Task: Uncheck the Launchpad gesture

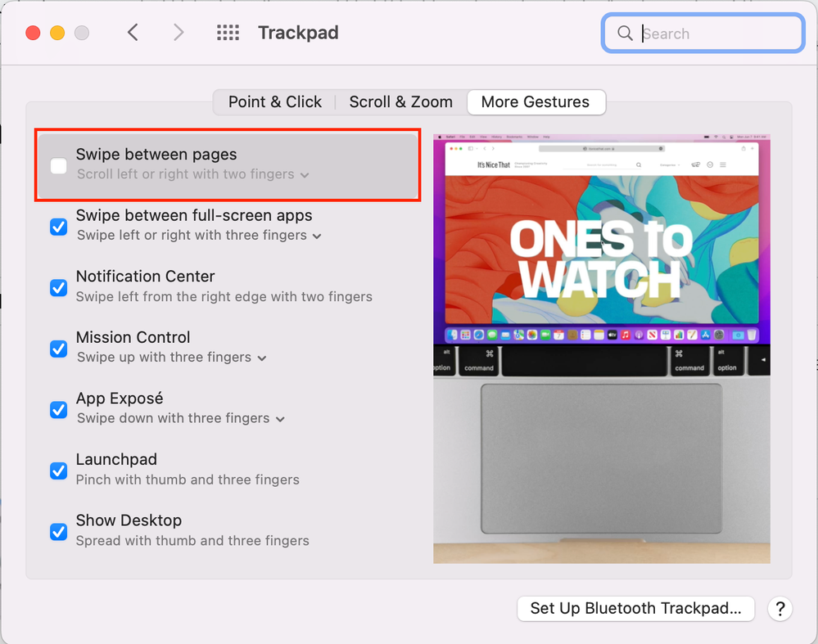Action: (x=59, y=471)
